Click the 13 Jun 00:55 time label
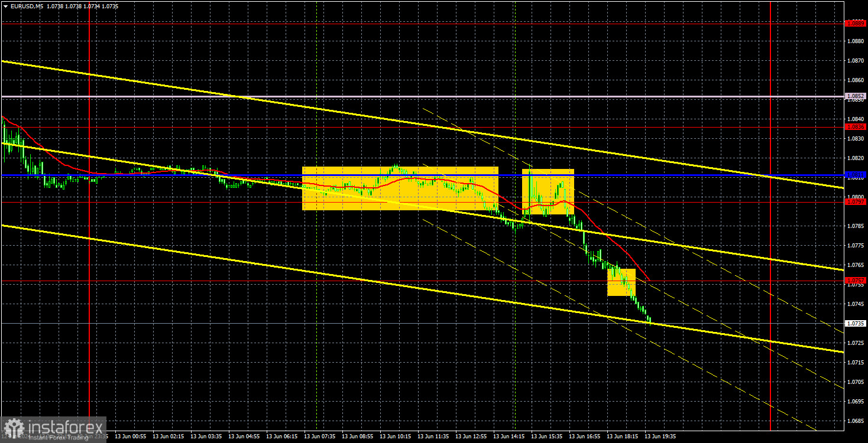Image resolution: width=868 pixels, height=443 pixels. (x=130, y=437)
